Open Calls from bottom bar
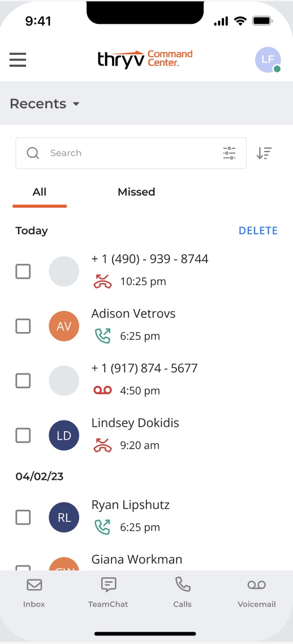Image resolution: width=293 pixels, height=644 pixels. pos(182,593)
